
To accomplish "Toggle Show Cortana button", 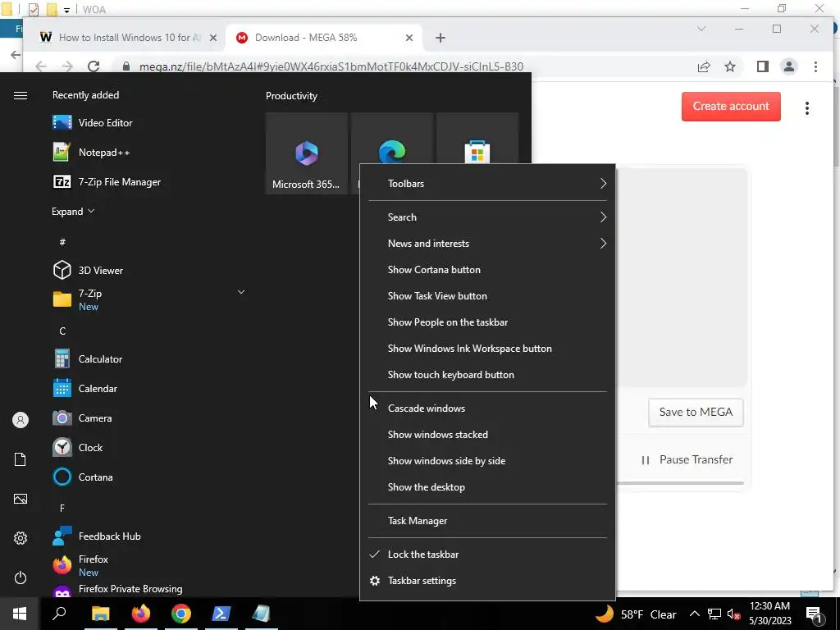I will pos(434,270).
